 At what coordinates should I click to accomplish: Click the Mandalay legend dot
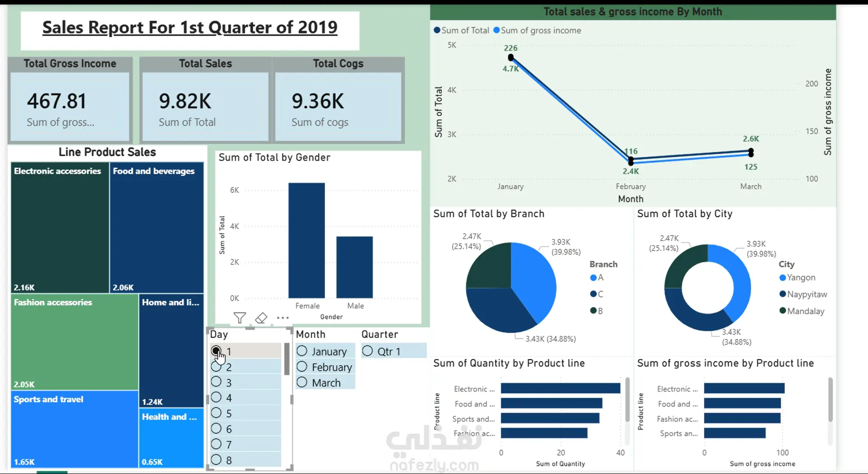tap(783, 311)
